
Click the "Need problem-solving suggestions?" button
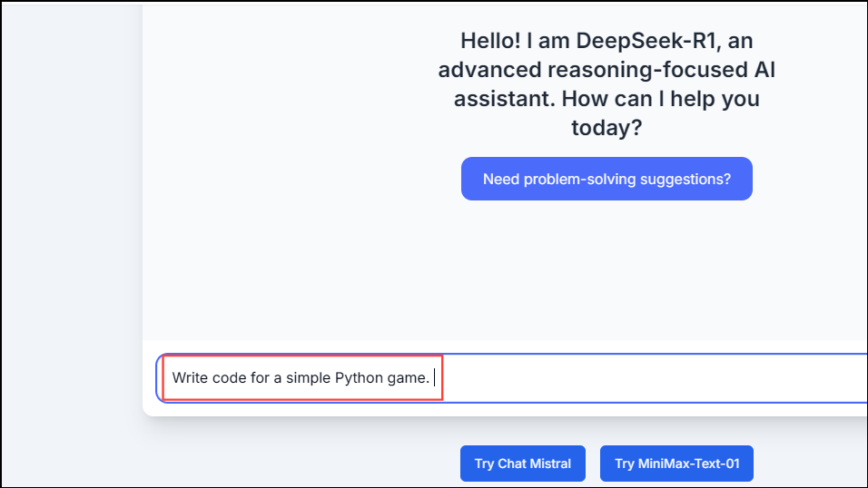pos(607,179)
